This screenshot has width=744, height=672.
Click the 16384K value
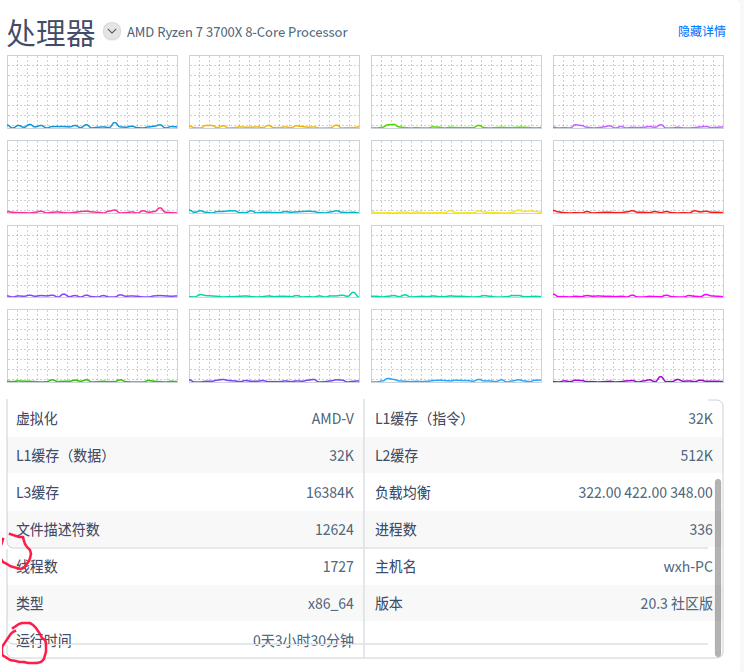330,493
